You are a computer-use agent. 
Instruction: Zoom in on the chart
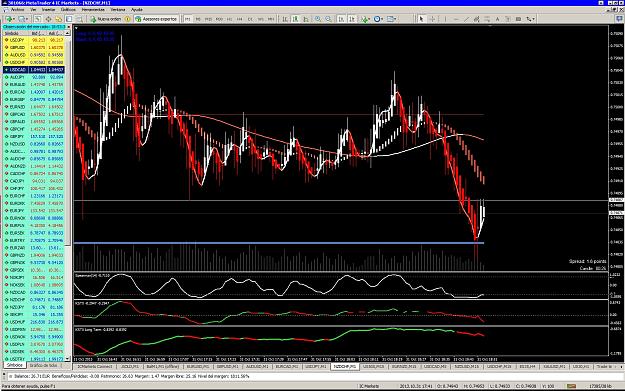pos(318,19)
